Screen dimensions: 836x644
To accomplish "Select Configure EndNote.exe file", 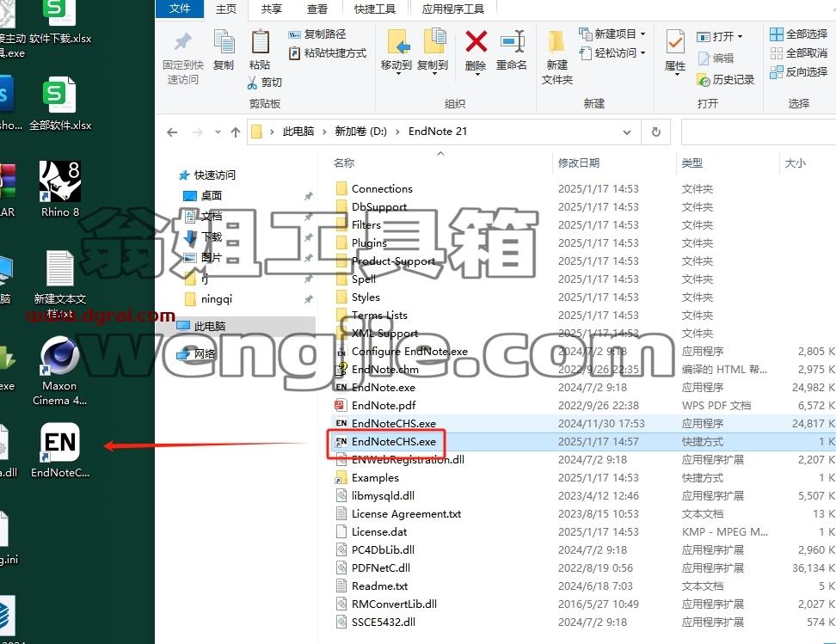I will click(x=409, y=352).
